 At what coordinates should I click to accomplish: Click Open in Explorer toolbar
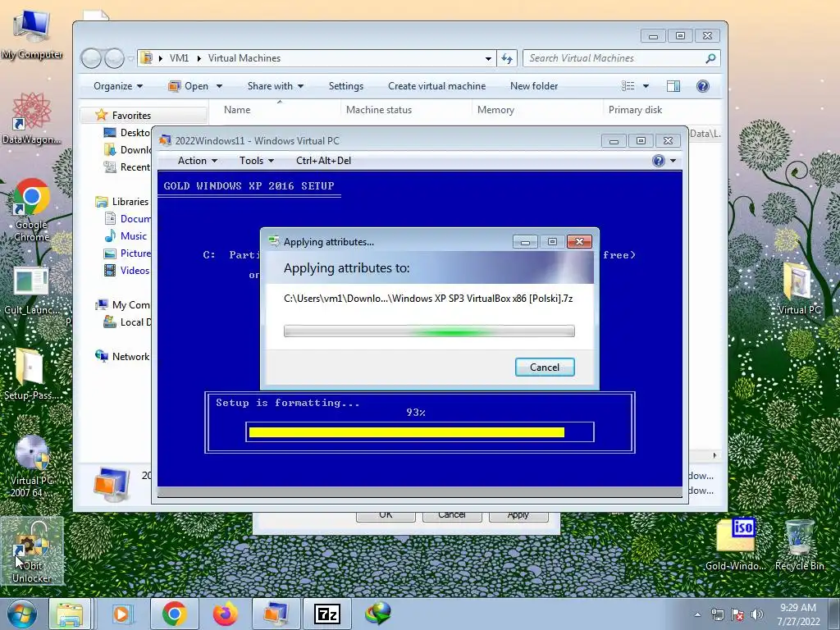(x=189, y=86)
